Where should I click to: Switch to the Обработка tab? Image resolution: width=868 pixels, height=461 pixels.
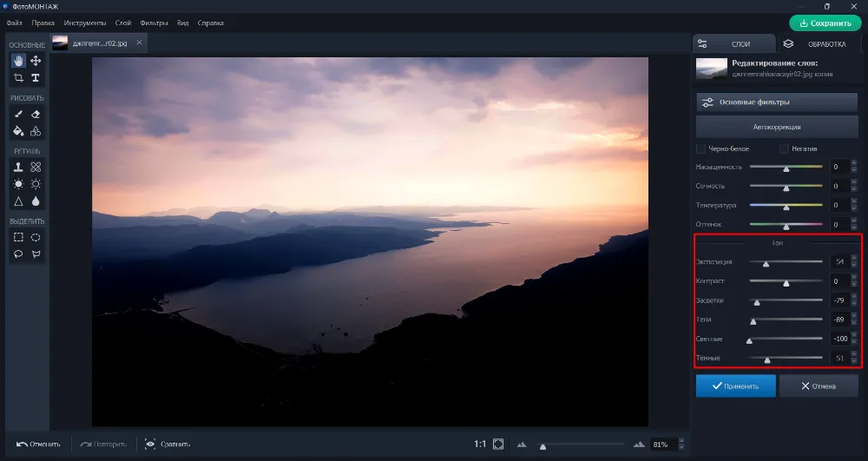(x=820, y=43)
